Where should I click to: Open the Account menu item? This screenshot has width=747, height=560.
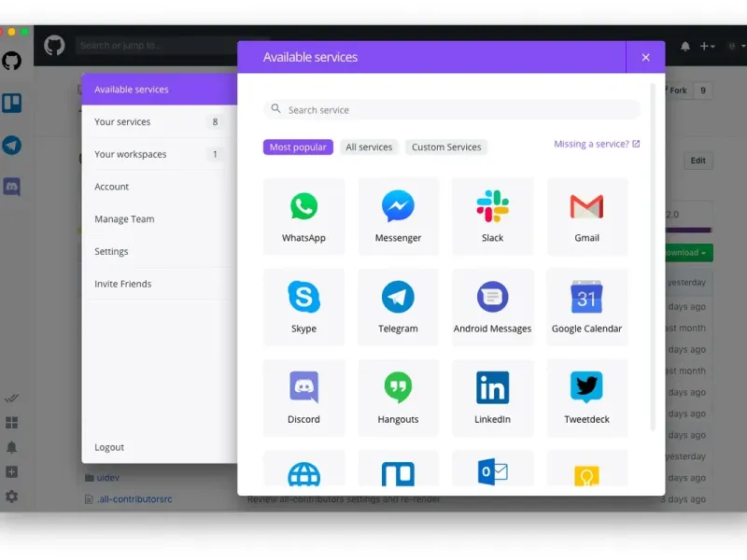pyautogui.click(x=160, y=187)
